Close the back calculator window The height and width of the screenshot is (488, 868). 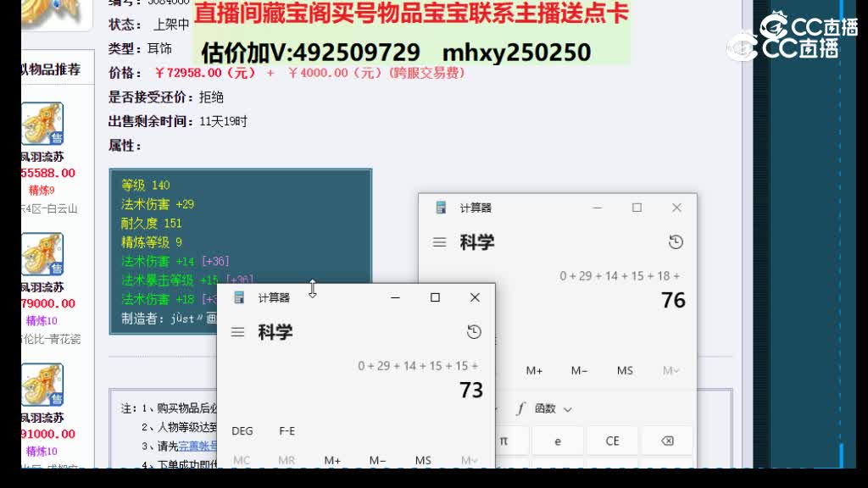[676, 208]
